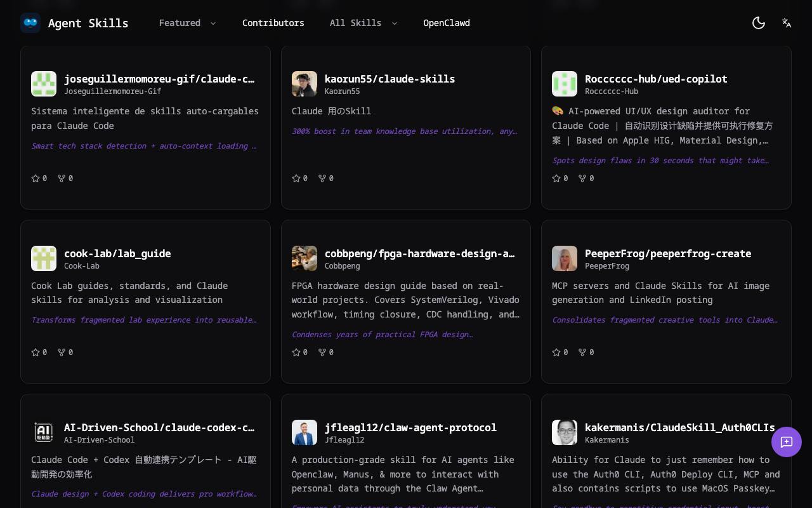Viewport: 812px width, 508px height.
Task: Open cobbpeng avatar photo
Action: pos(304,258)
